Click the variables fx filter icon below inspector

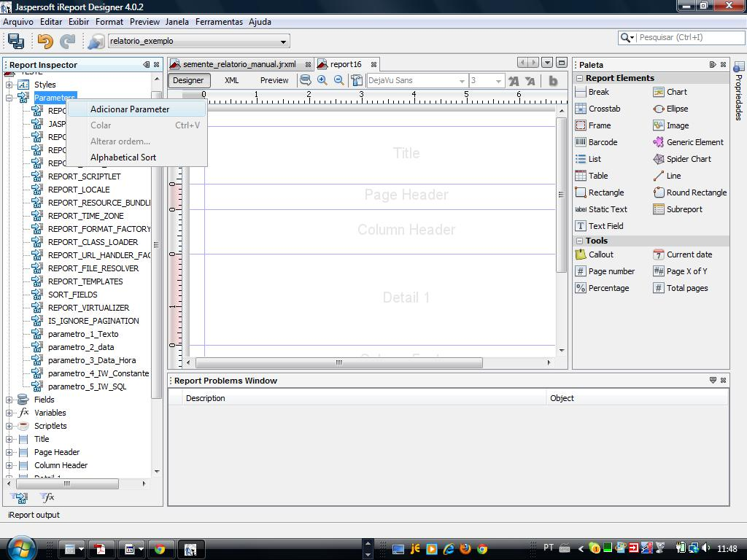47,497
